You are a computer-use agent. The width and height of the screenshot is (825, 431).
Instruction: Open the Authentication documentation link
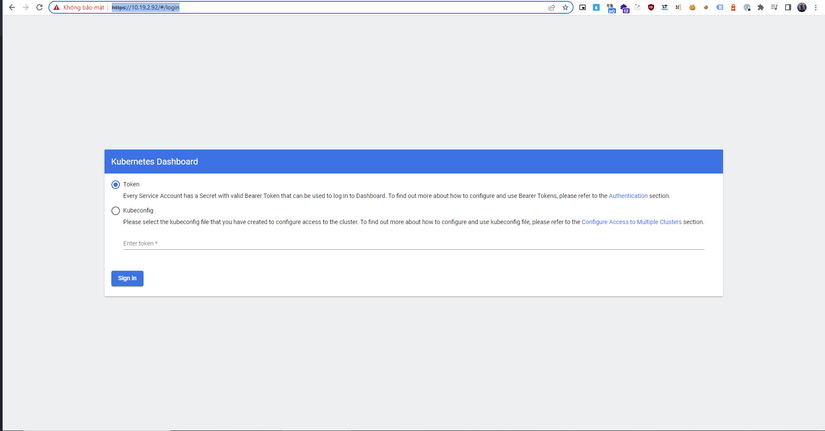pyautogui.click(x=628, y=196)
